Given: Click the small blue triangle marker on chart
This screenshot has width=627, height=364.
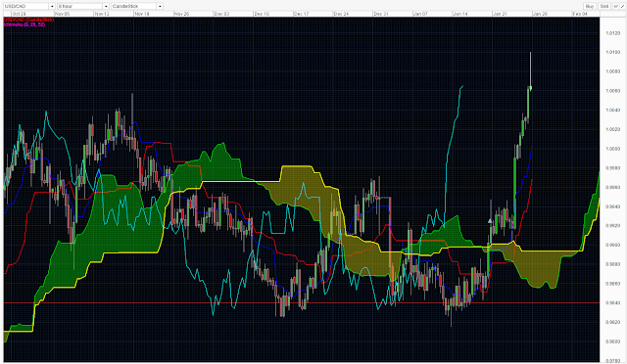Looking at the screenshot, I should pyautogui.click(x=490, y=220).
